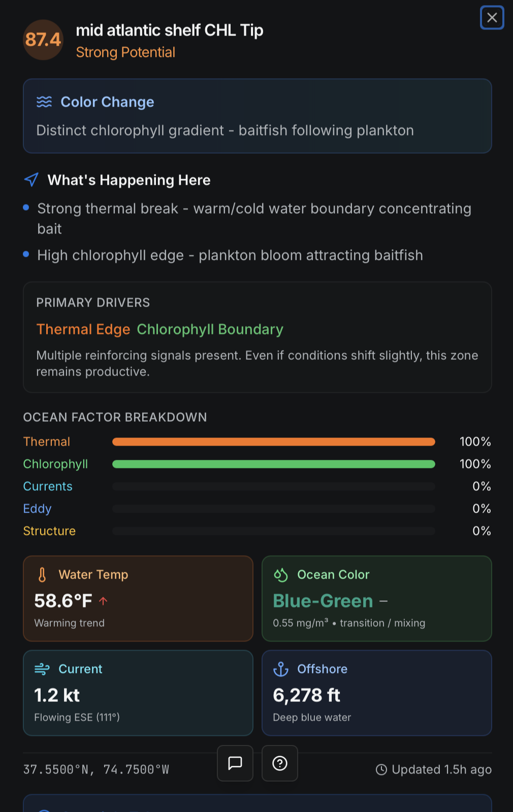Open feedback via the speech bubble icon
513x812 pixels.
[235, 763]
